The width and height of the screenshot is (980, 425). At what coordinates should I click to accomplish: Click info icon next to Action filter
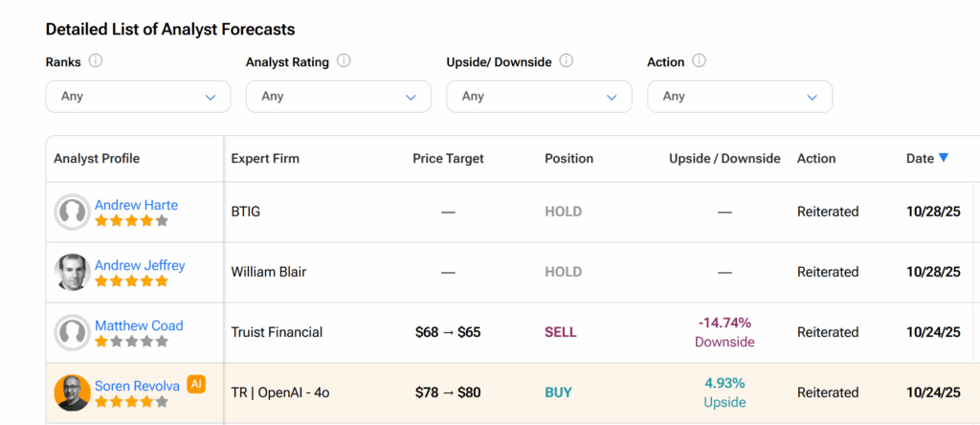[699, 61]
